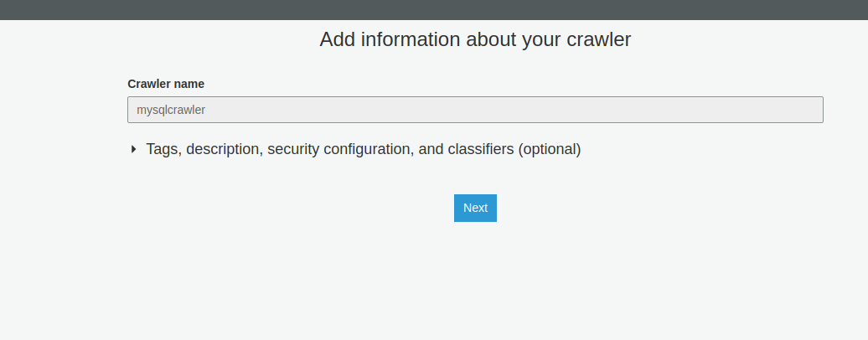Open the Tags, description, security configuration section

coord(363,149)
